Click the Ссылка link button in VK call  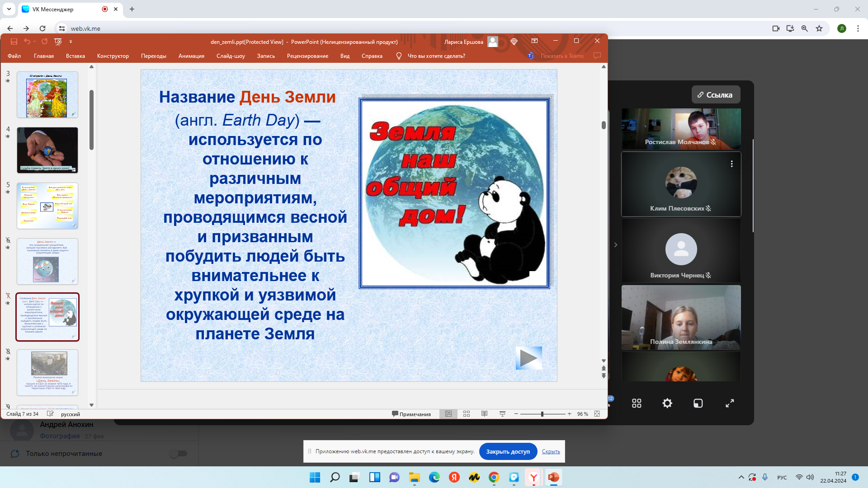click(x=716, y=95)
